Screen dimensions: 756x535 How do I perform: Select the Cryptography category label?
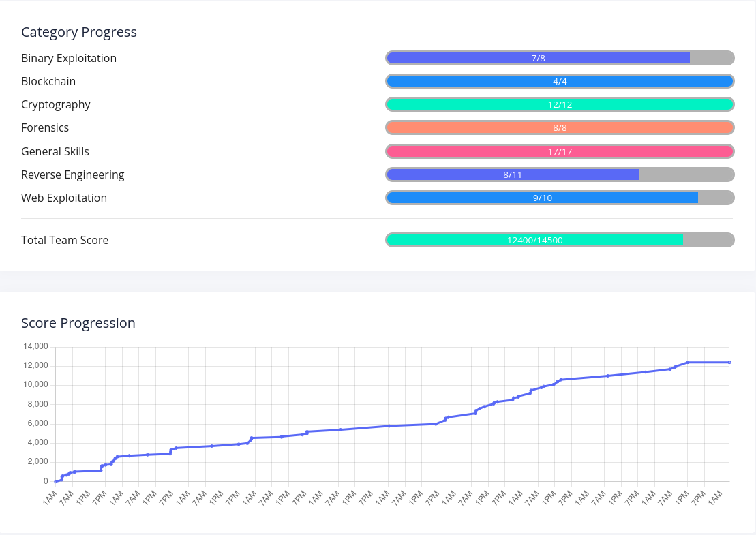click(56, 104)
